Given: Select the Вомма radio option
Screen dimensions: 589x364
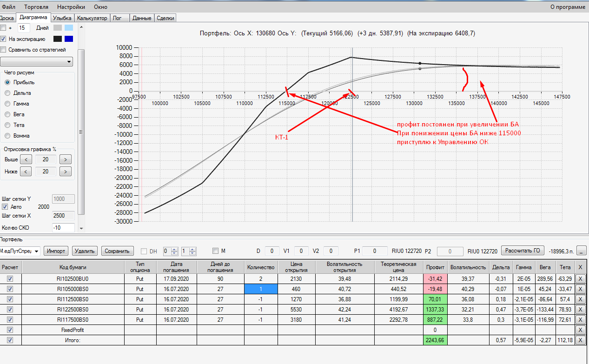Looking at the screenshot, I should 7,136.
